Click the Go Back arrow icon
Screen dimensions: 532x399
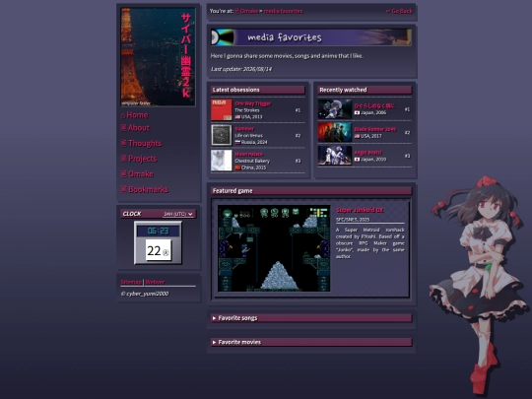388,11
